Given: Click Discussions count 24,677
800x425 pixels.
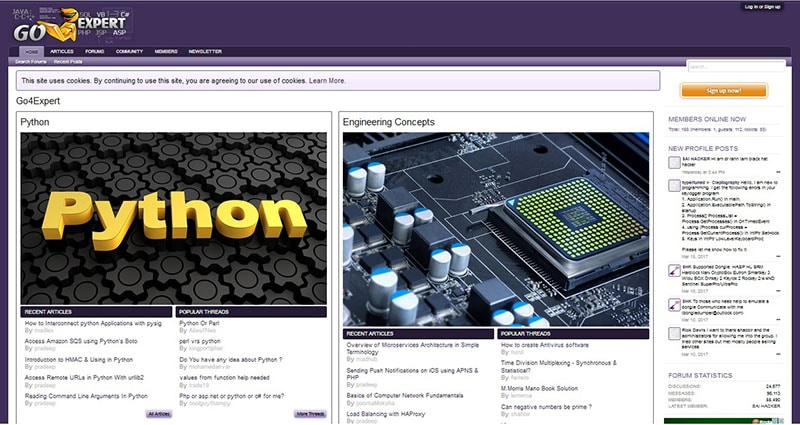Looking at the screenshot, I should (773, 386).
